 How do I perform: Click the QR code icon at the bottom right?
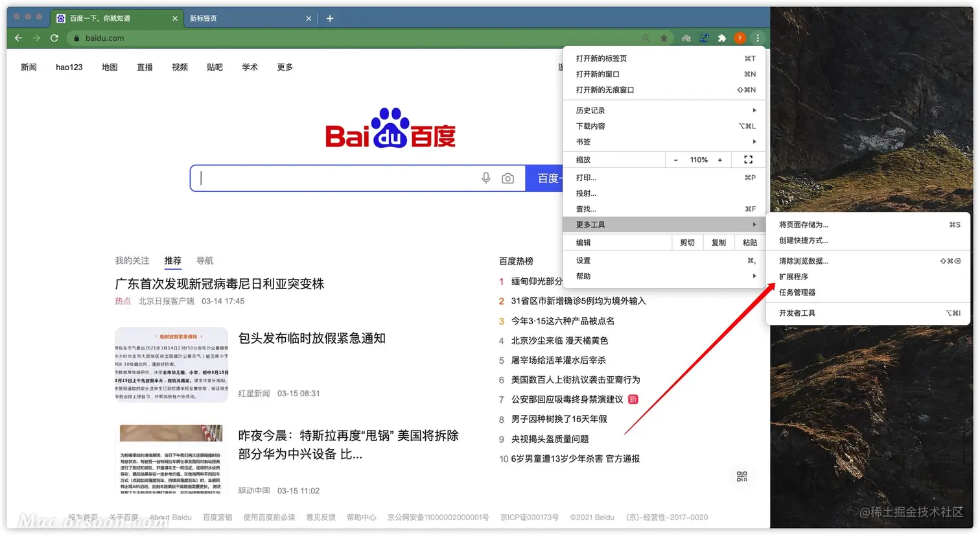click(x=742, y=477)
